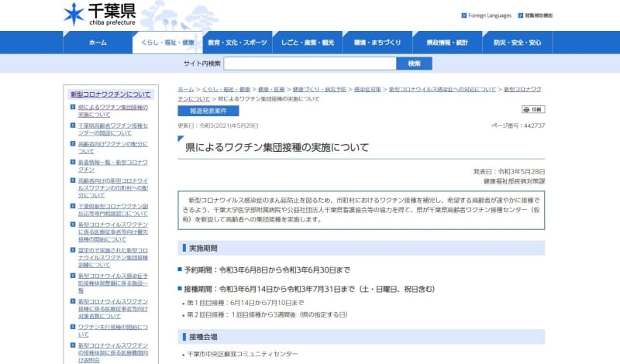
Task: Go to ホーム via breadcrumb link
Action: pos(186,90)
